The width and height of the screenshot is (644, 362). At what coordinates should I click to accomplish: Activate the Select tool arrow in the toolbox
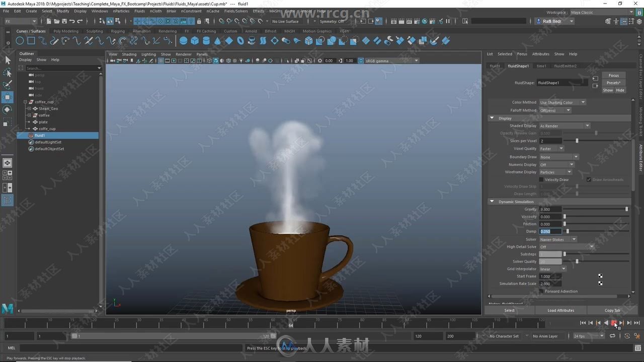tap(8, 60)
